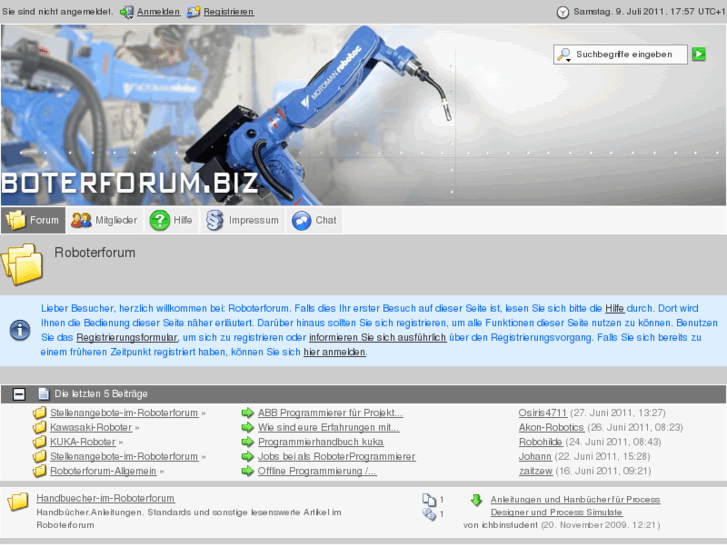
Task: Open the Chat tab
Action: [x=315, y=220]
